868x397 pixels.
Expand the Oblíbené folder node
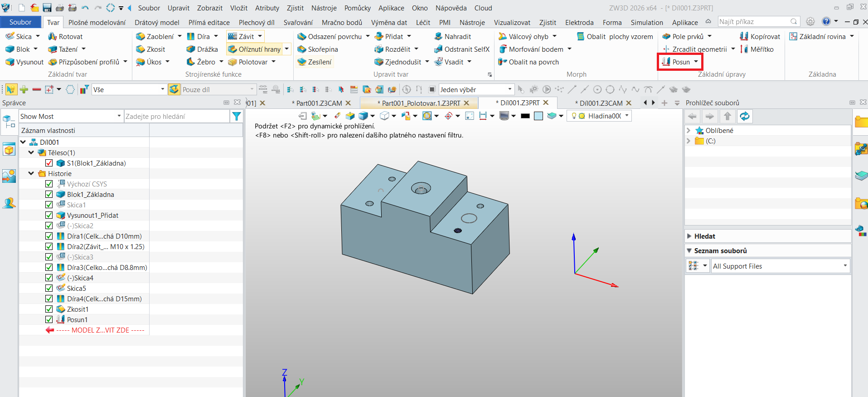coord(689,130)
